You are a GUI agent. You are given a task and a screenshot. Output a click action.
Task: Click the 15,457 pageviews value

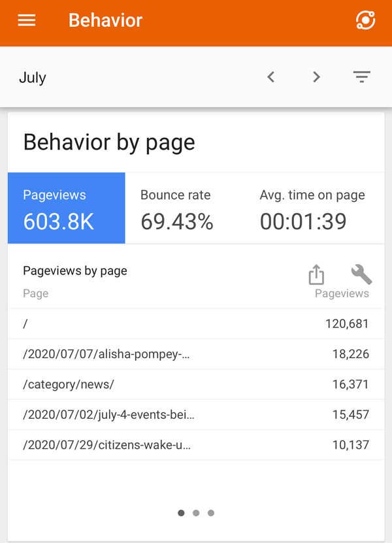[350, 414]
